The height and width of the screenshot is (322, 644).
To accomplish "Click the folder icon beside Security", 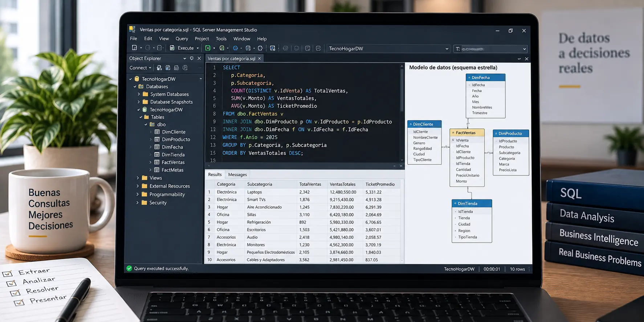I will click(144, 203).
